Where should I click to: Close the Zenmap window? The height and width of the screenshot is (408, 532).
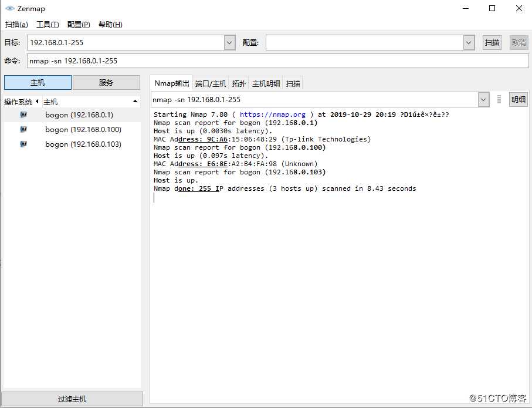[x=519, y=8]
